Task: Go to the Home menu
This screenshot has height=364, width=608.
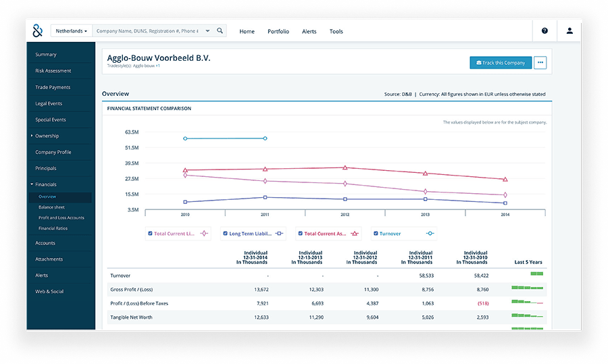Action: pyautogui.click(x=247, y=31)
